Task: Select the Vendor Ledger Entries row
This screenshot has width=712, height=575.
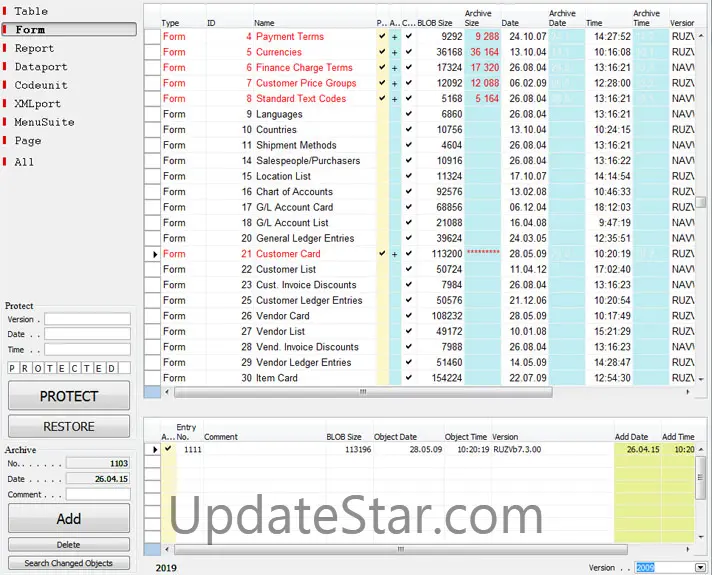Action: pyautogui.click(x=420, y=362)
